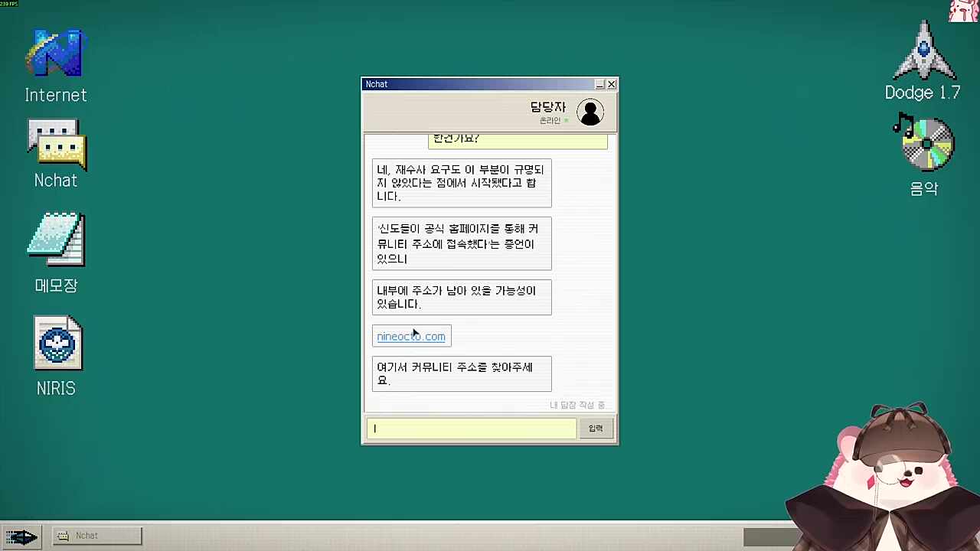This screenshot has height=551, width=980.
Task: Follow the nineocto.com link
Action: (x=410, y=337)
